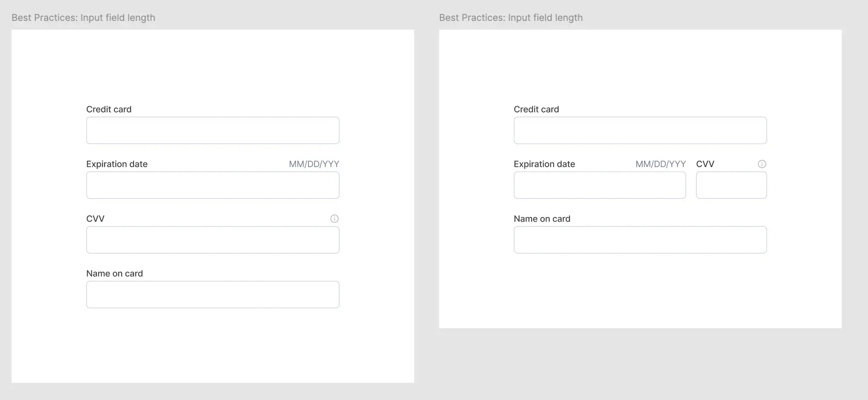
Task: Click the 'Credit card' label in left form
Action: 109,110
